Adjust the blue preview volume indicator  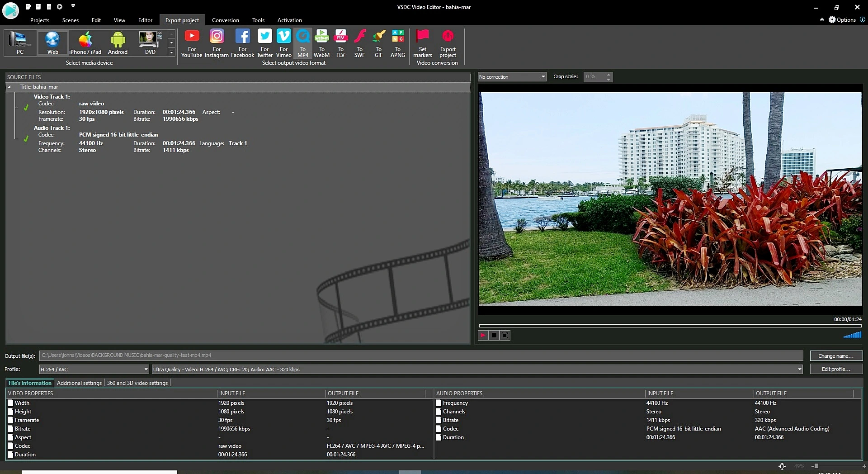tap(852, 335)
